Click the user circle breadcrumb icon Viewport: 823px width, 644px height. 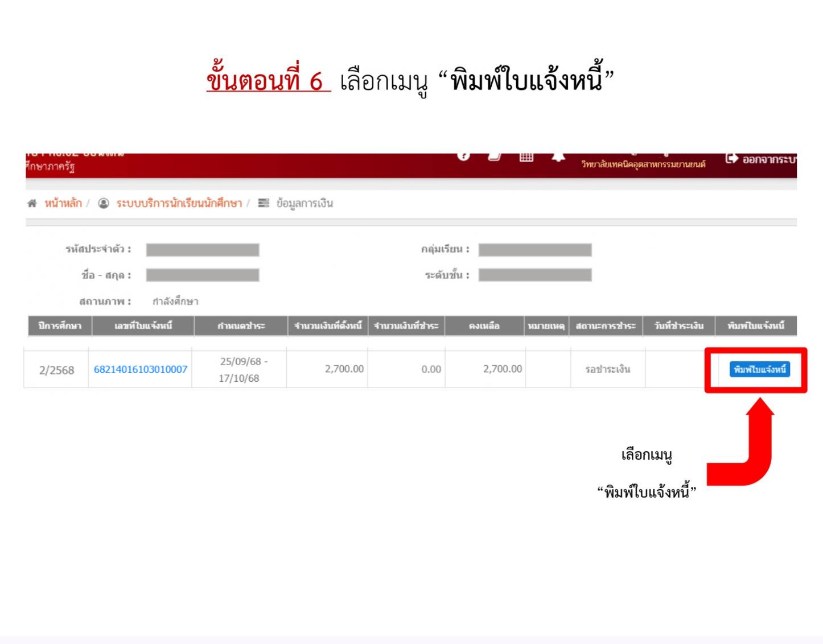coord(104,204)
